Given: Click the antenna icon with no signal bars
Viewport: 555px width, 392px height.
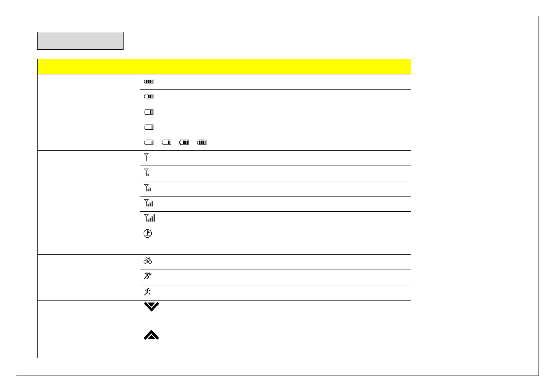Looking at the screenshot, I should point(146,157).
